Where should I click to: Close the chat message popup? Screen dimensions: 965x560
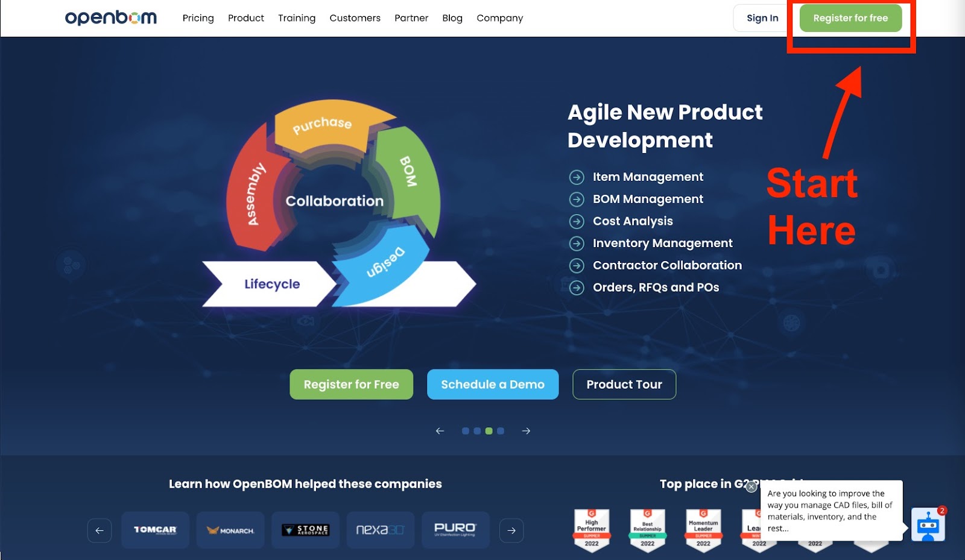tap(751, 486)
